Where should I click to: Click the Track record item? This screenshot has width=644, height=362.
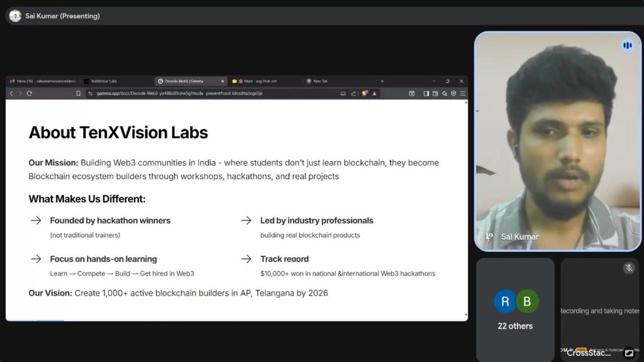284,259
